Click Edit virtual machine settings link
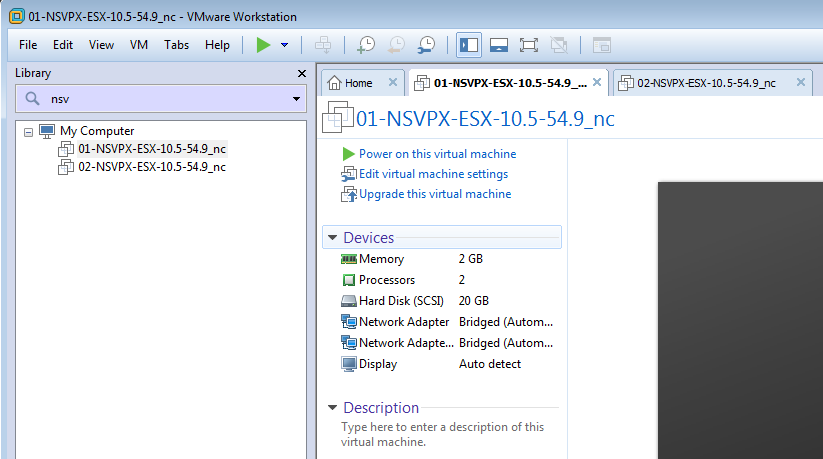Screen dimensions: 823x459 (x=433, y=174)
